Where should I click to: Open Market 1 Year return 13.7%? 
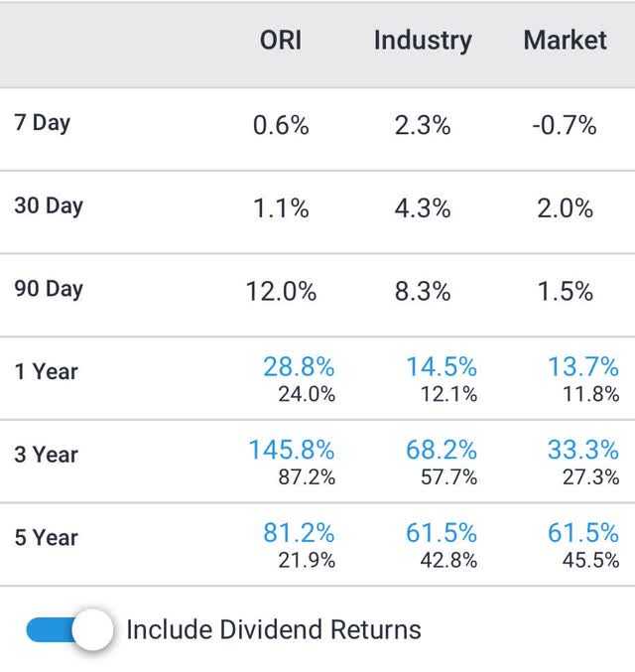[583, 367]
